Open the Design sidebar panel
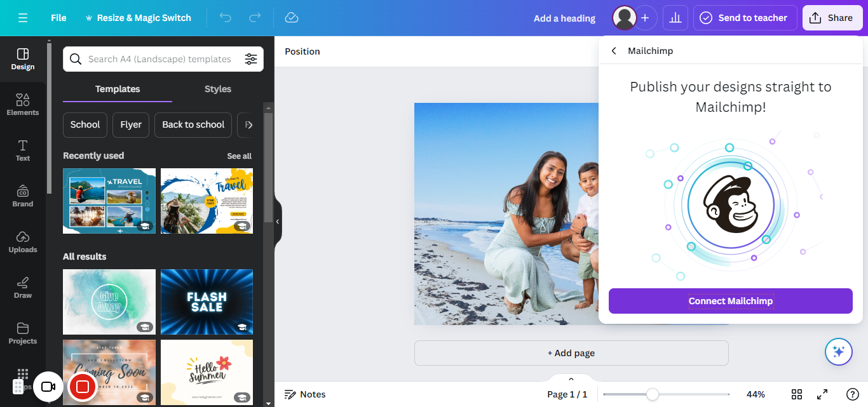The height and width of the screenshot is (407, 868). point(23,58)
